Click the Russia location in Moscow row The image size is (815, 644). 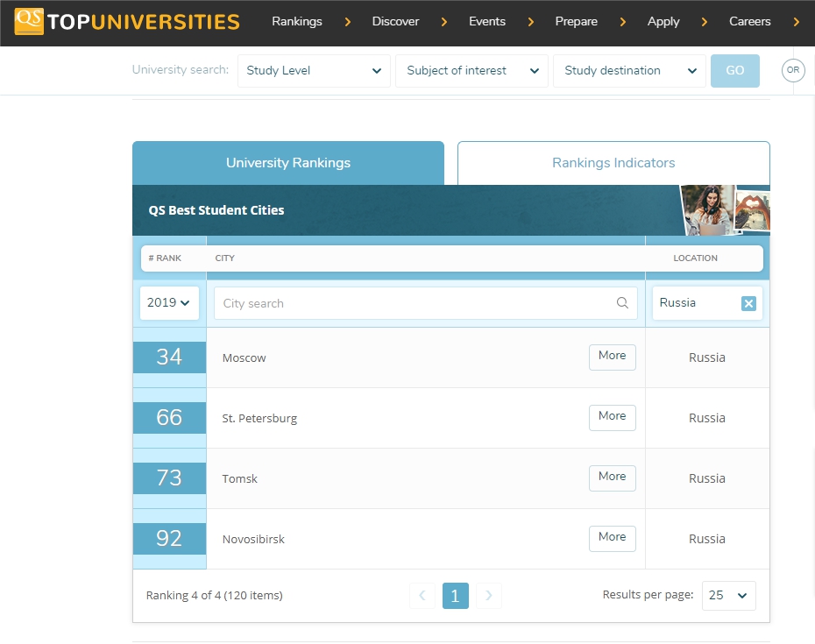(x=707, y=357)
